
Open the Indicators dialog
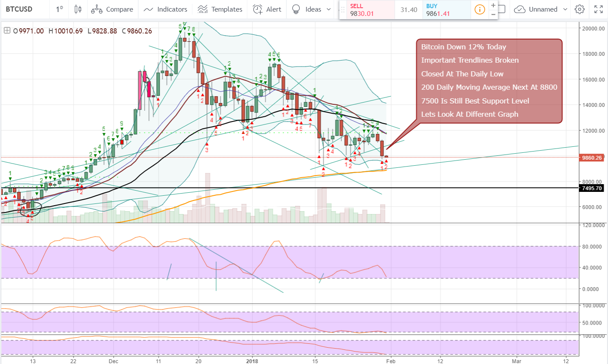(165, 9)
